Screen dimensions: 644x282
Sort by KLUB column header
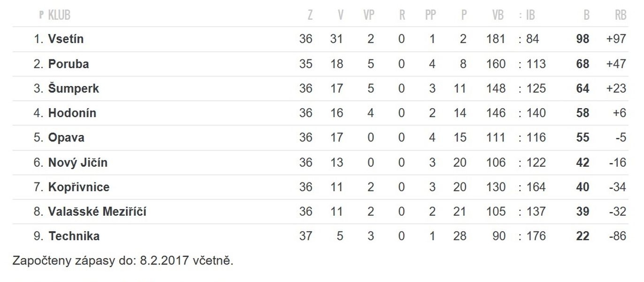[x=59, y=16]
